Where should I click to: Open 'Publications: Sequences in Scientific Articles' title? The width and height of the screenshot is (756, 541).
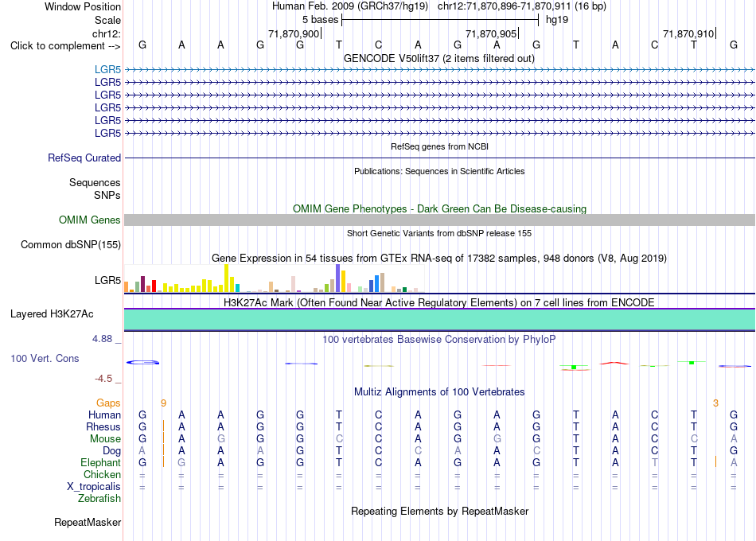[439, 171]
